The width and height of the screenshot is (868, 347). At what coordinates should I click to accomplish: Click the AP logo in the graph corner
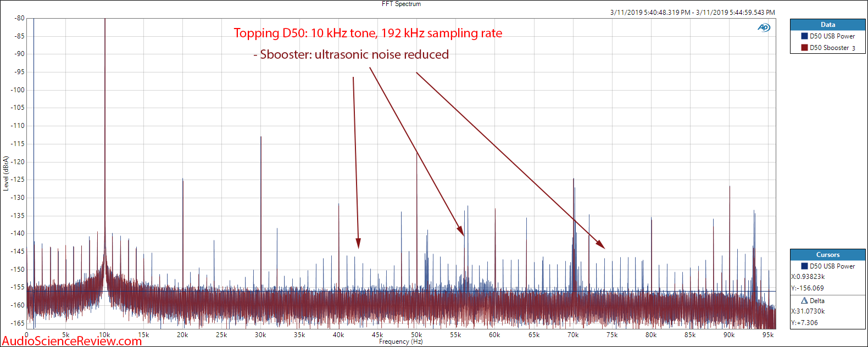pyautogui.click(x=764, y=27)
